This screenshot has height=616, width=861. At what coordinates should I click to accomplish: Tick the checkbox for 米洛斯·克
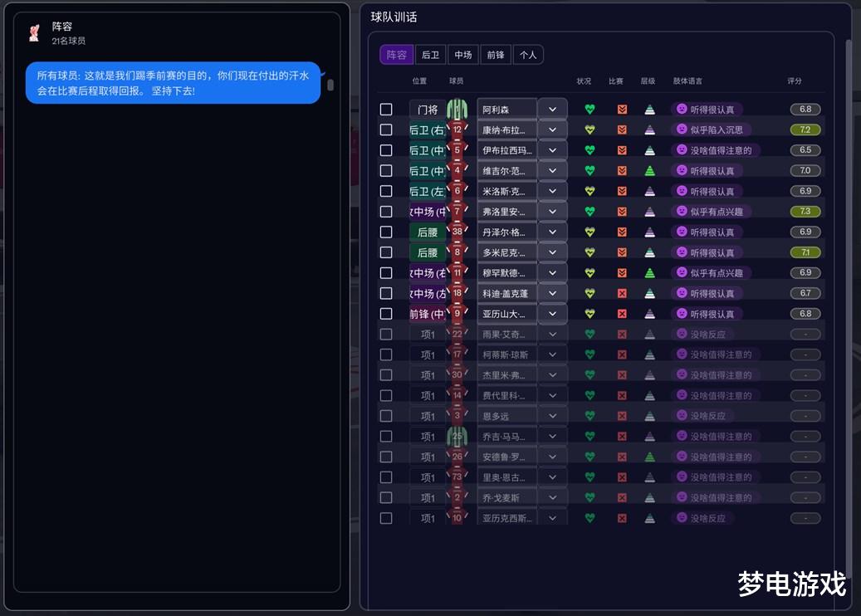click(x=386, y=191)
